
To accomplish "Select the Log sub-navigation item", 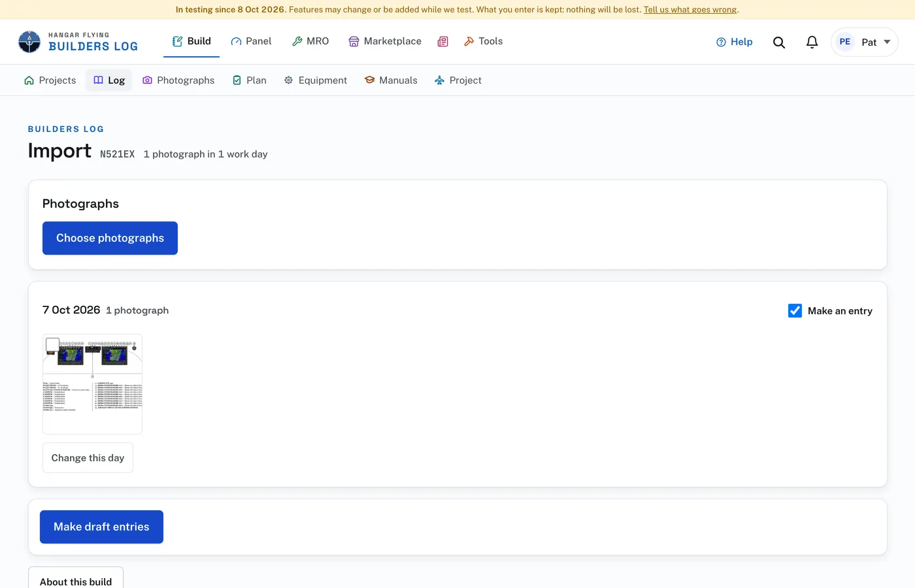I will (109, 80).
